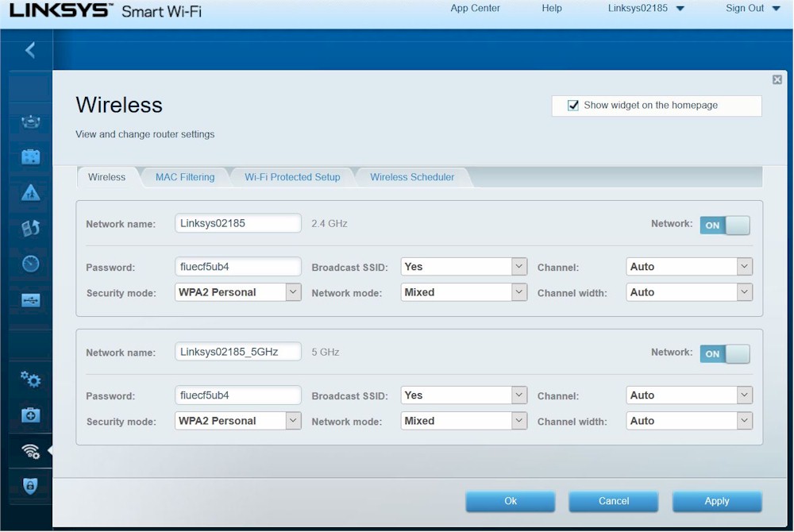Open the 5 GHz Security mode dropdown
794x532 pixels.
click(238, 421)
